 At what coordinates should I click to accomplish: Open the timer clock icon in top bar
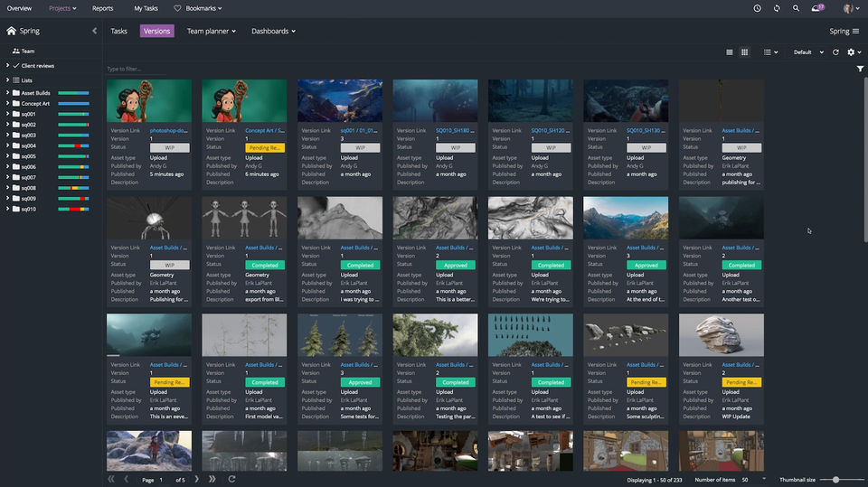click(x=757, y=8)
